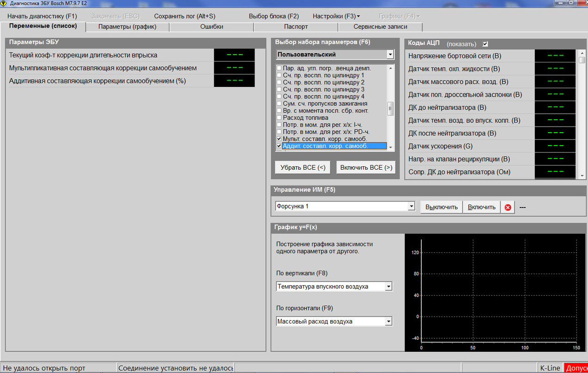
Task: Enable the Расход топлива checkbox
Action: click(279, 118)
